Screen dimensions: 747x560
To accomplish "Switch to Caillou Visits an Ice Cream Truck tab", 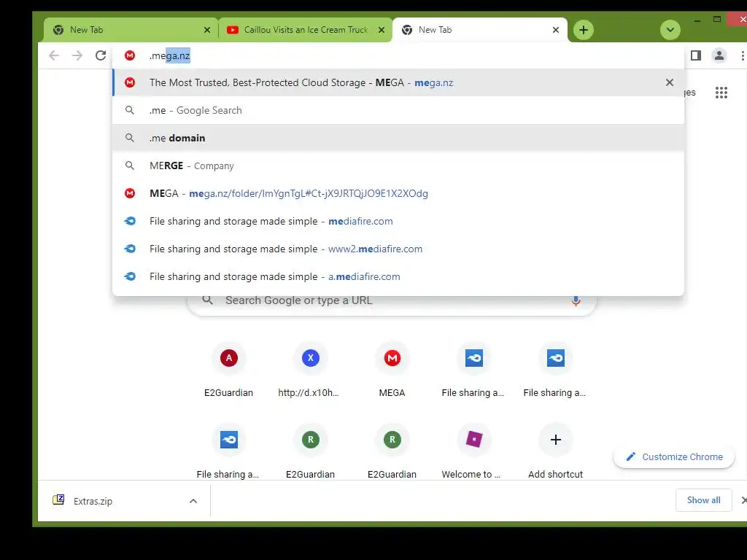I will (305, 30).
